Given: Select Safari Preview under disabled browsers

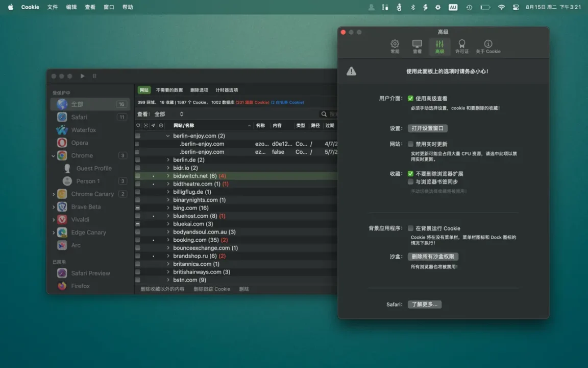Looking at the screenshot, I should point(90,273).
